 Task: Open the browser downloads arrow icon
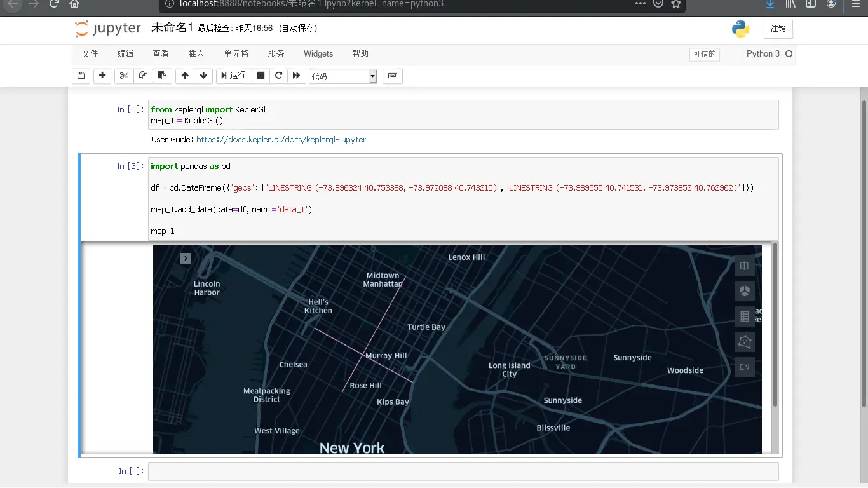point(770,4)
